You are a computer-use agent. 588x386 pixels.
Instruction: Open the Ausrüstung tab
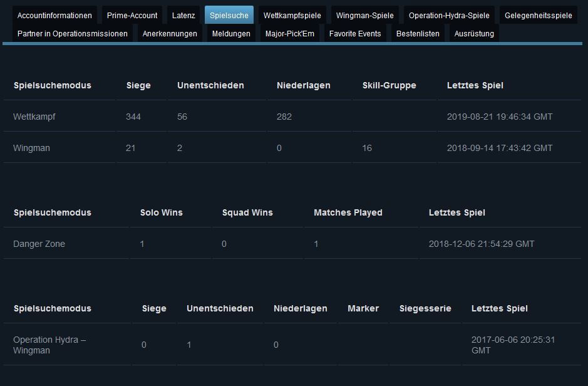[474, 33]
